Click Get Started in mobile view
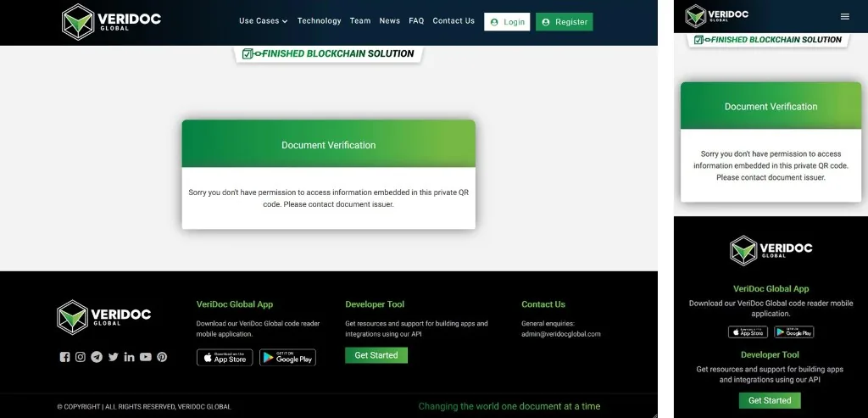Image resolution: width=868 pixels, height=418 pixels. [x=770, y=400]
